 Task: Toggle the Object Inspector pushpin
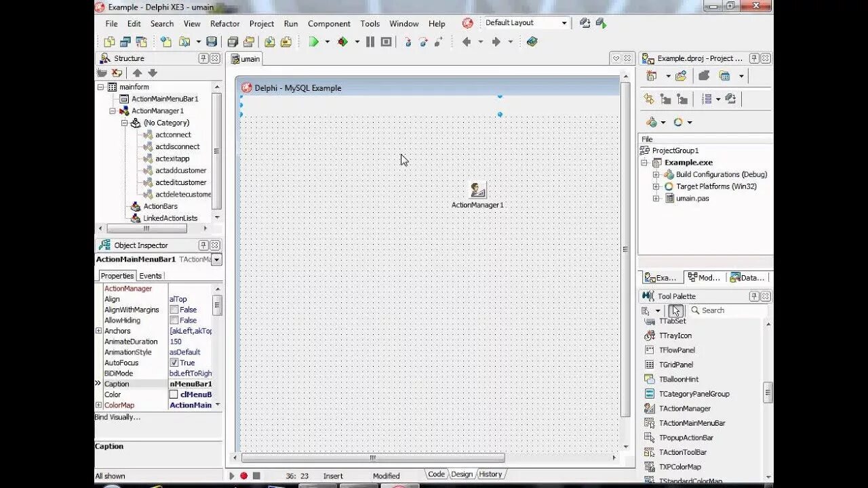pyautogui.click(x=203, y=245)
